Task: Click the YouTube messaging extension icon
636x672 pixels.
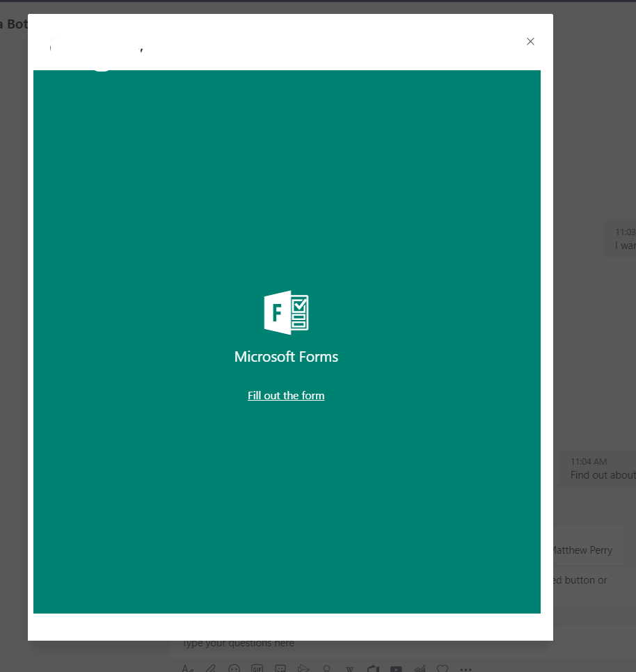Action: 396,668
